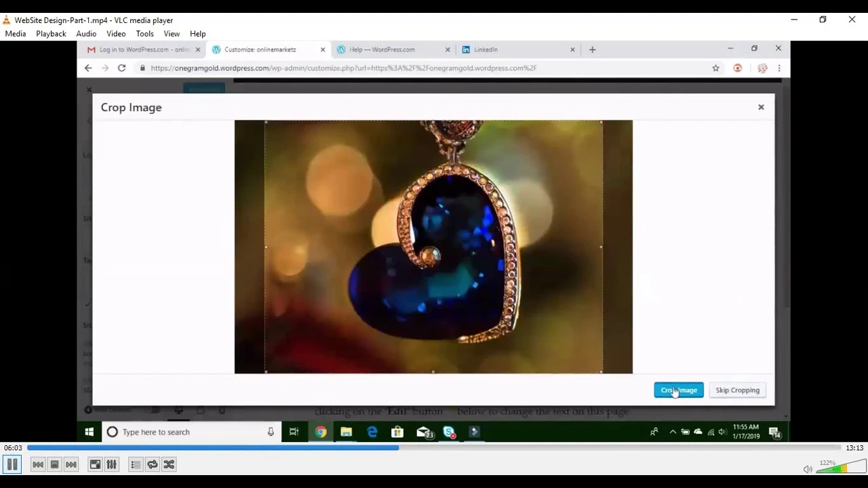Screen dimensions: 868x488
Task: Click the browser address bar URL
Action: [343, 68]
